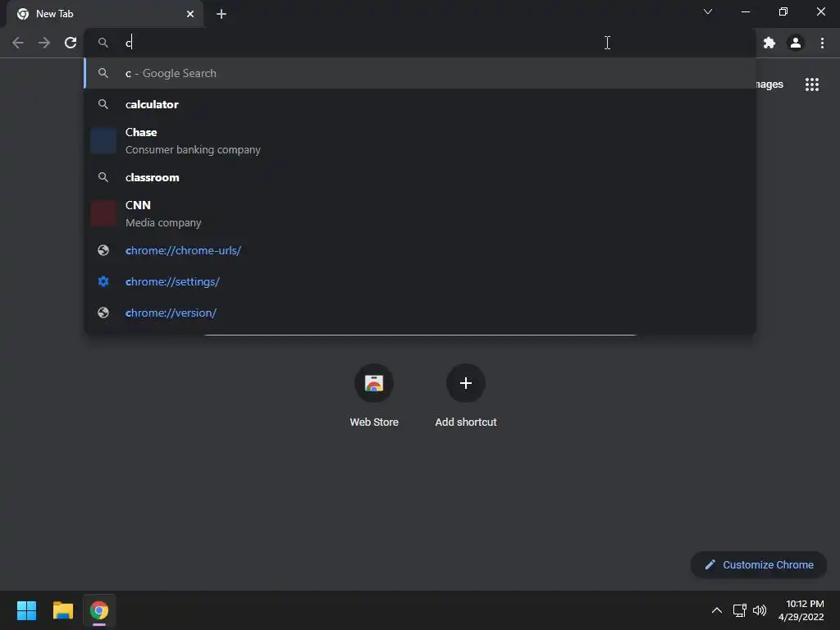Open the network status tray icon
This screenshot has height=630, width=840.
(x=740, y=610)
